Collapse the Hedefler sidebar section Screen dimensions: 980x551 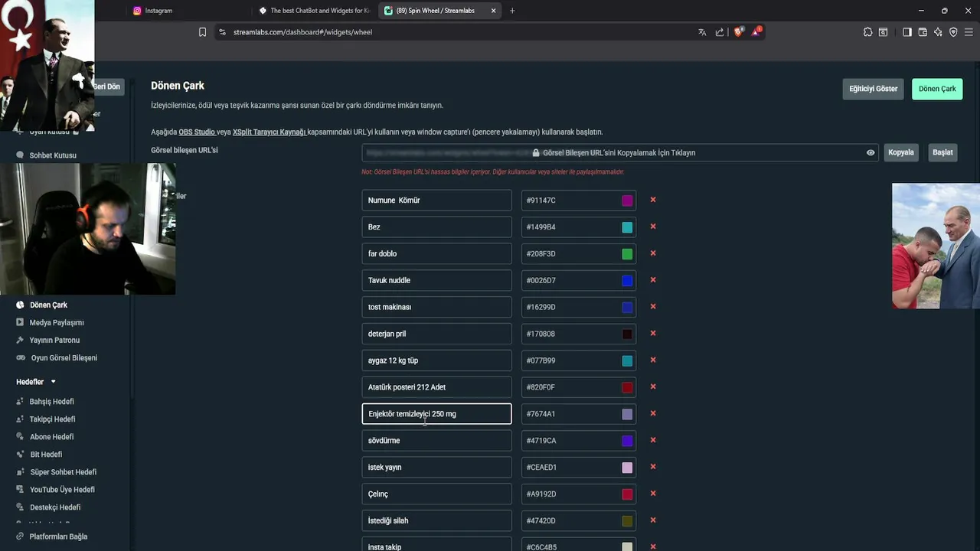pyautogui.click(x=53, y=382)
